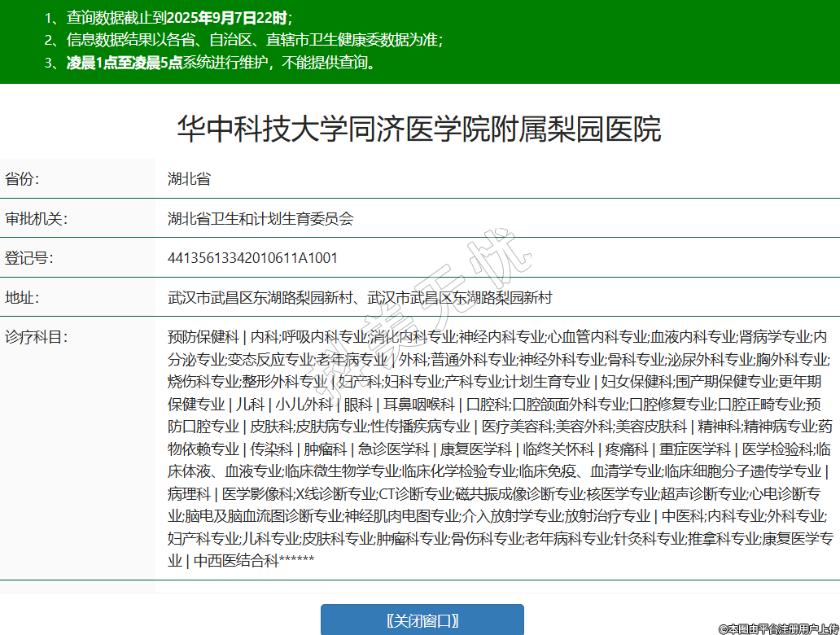Click the 登记号 field label

(x=28, y=258)
